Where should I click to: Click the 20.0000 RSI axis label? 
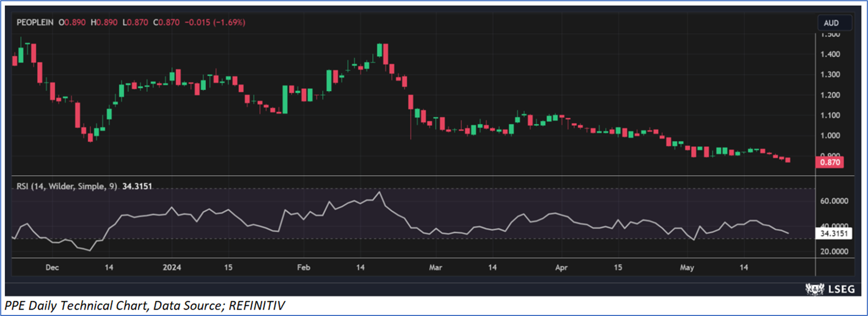834,251
